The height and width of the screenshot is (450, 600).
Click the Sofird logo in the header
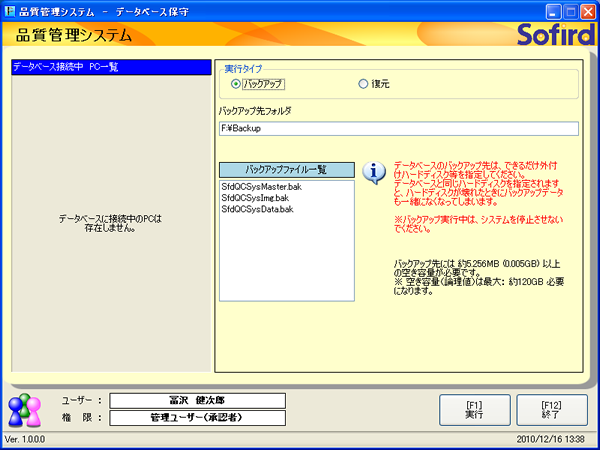(552, 35)
